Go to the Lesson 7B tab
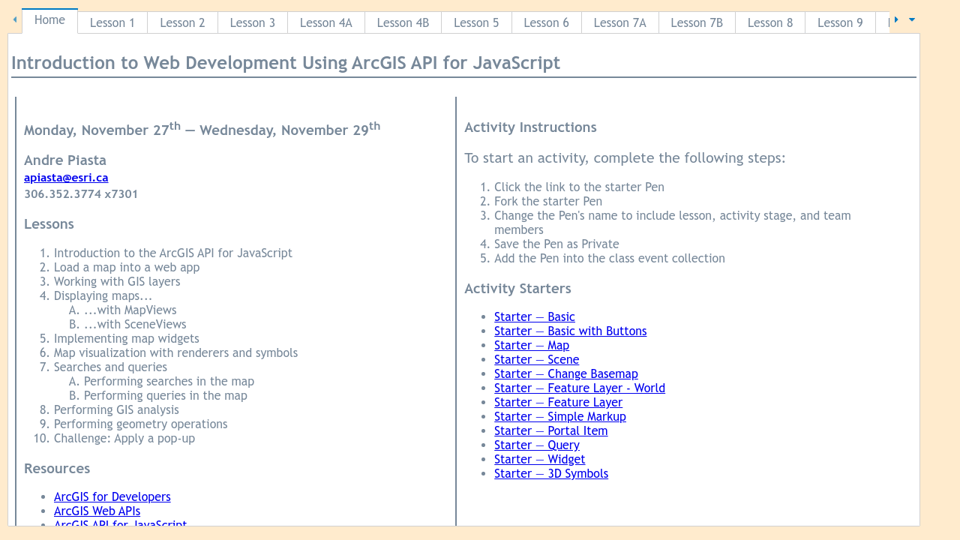Image resolution: width=960 pixels, height=540 pixels. [x=696, y=22]
